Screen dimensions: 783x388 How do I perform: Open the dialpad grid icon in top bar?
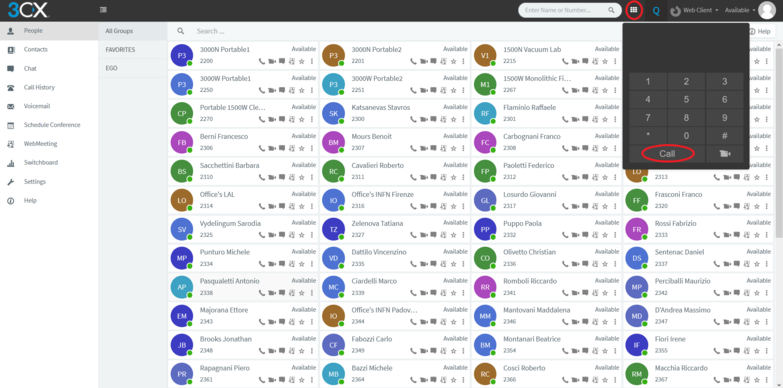pyautogui.click(x=633, y=10)
